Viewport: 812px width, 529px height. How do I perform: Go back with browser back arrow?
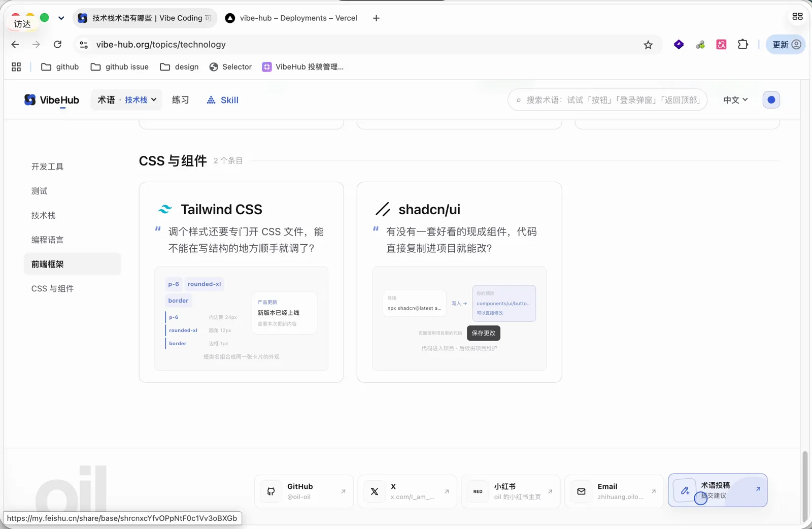click(x=15, y=45)
